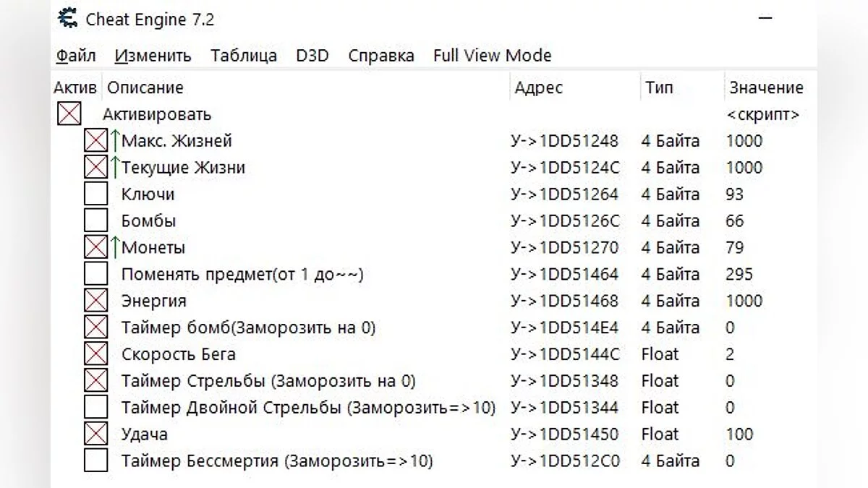Open the D3D menu
Screen dimensions: 868x488
tap(312, 56)
